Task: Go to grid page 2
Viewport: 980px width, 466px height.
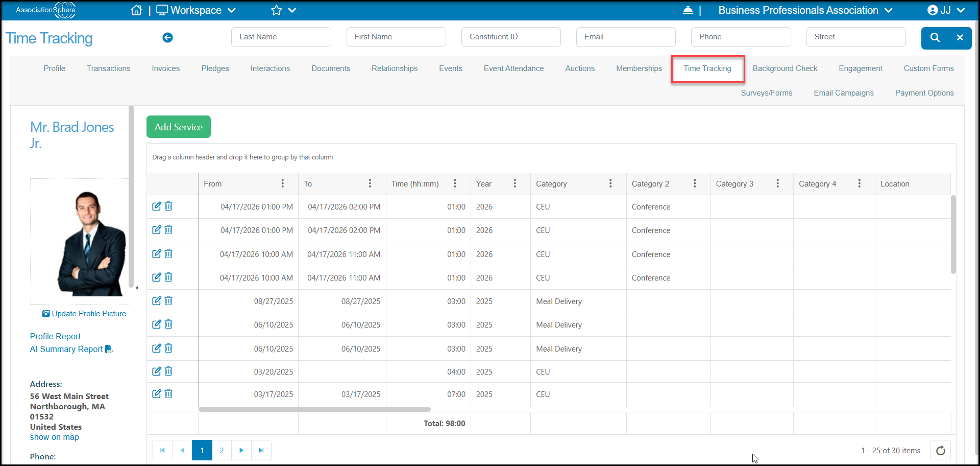Action: pos(222,451)
